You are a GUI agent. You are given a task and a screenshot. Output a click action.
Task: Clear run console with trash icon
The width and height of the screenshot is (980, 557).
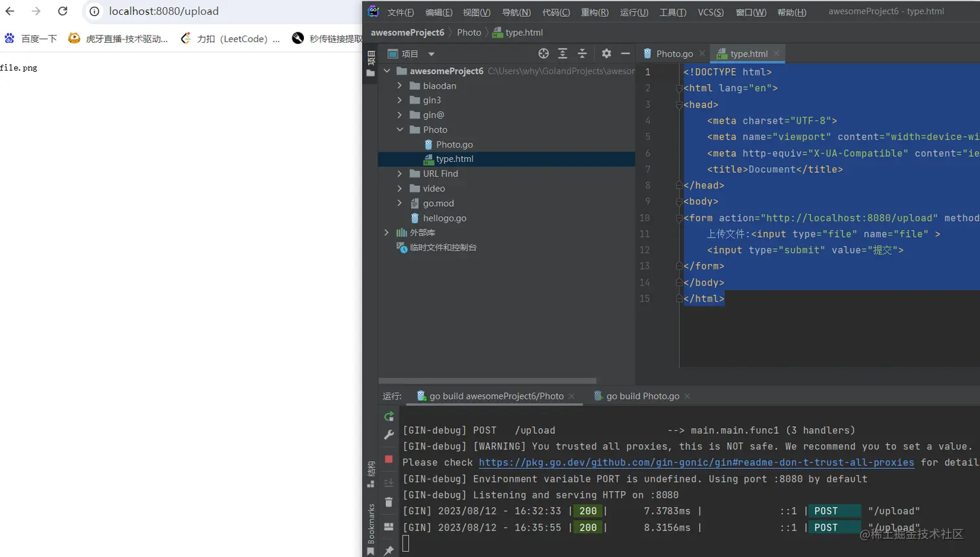point(389,502)
